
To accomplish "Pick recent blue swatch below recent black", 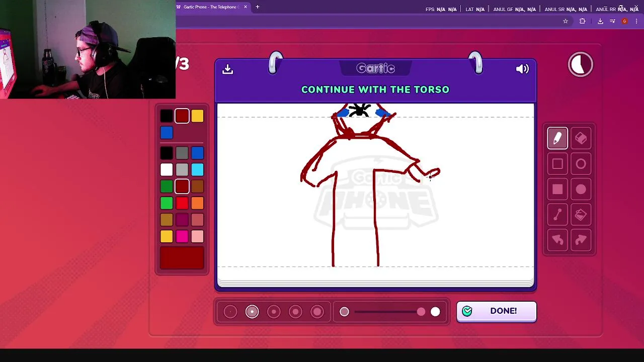I will coord(167,133).
